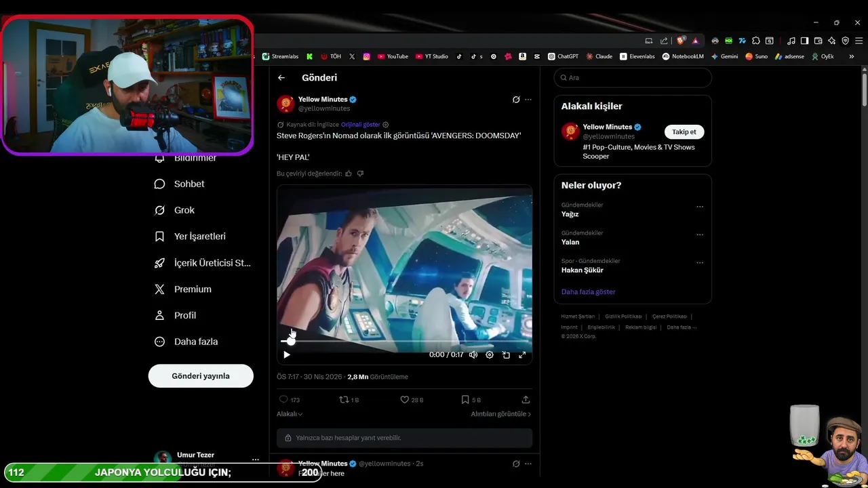The width and height of the screenshot is (868, 488).
Task: Open Yellow Minutes in Alakalı kişiler
Action: (608, 127)
